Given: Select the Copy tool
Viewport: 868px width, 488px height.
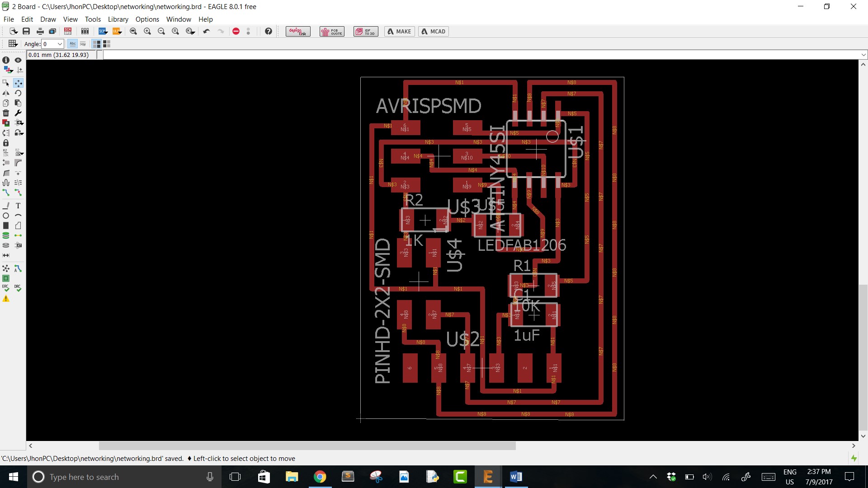Looking at the screenshot, I should click(6, 103).
